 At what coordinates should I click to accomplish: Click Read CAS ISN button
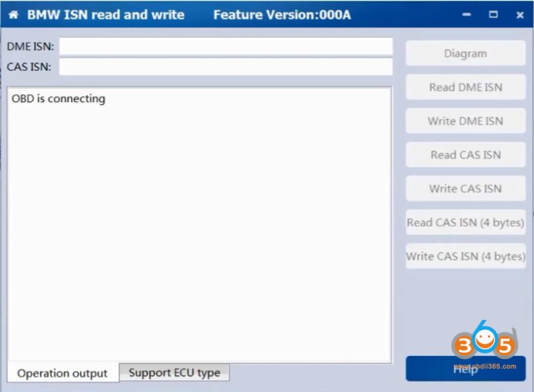[x=465, y=155]
